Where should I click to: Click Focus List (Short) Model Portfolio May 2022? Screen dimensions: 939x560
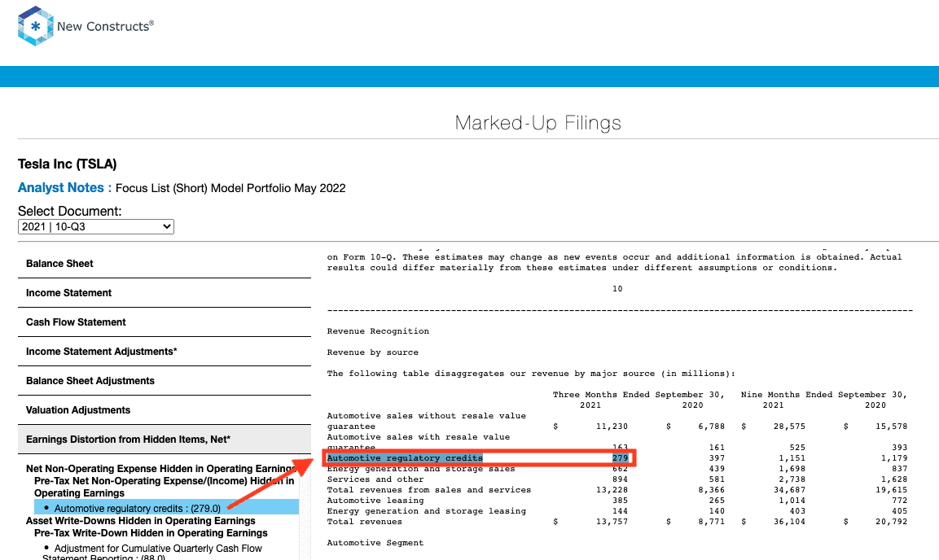tap(230, 189)
